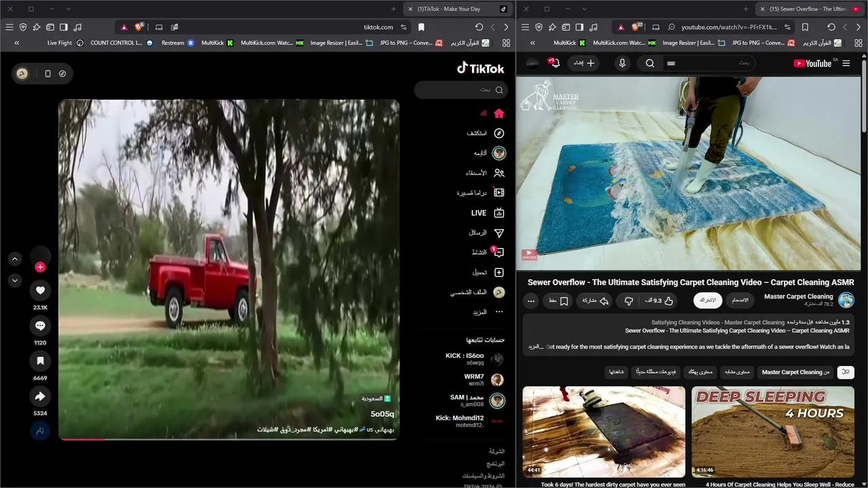Click the YouTube magnifier search button
868x488 pixels.
click(x=650, y=63)
